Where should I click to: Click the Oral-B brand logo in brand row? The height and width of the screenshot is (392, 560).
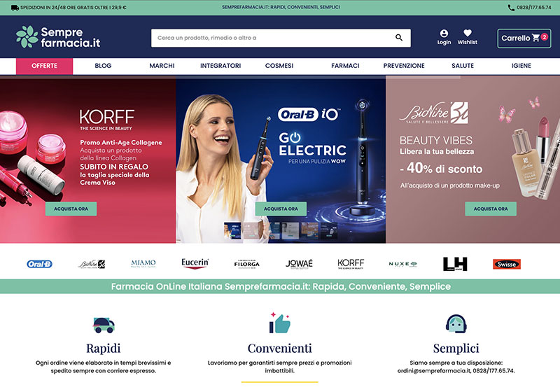40,264
